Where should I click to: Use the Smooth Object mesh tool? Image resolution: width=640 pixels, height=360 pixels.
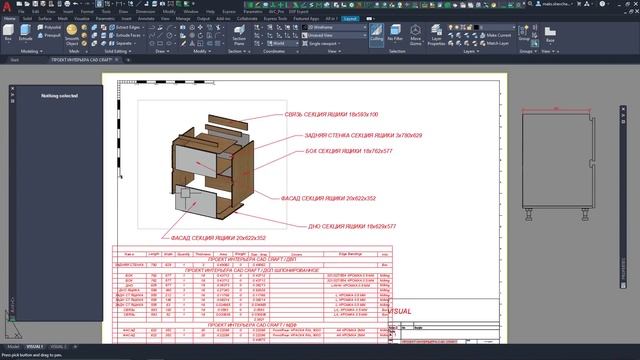(72, 34)
